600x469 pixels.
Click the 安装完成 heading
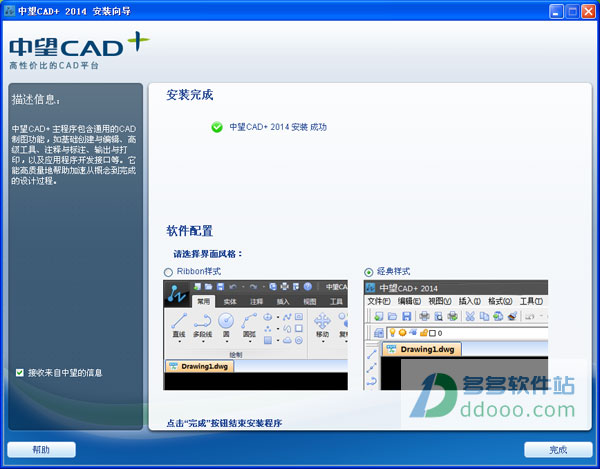tap(189, 95)
